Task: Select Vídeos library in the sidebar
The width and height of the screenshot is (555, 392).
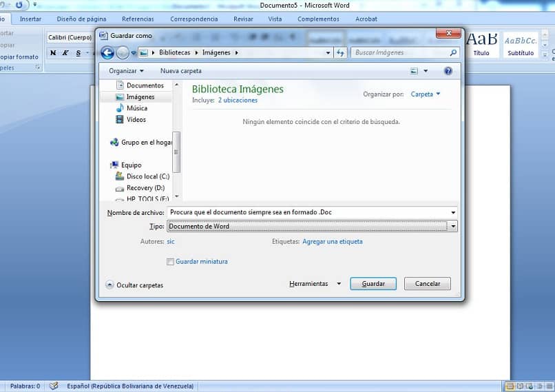Action: pos(136,120)
